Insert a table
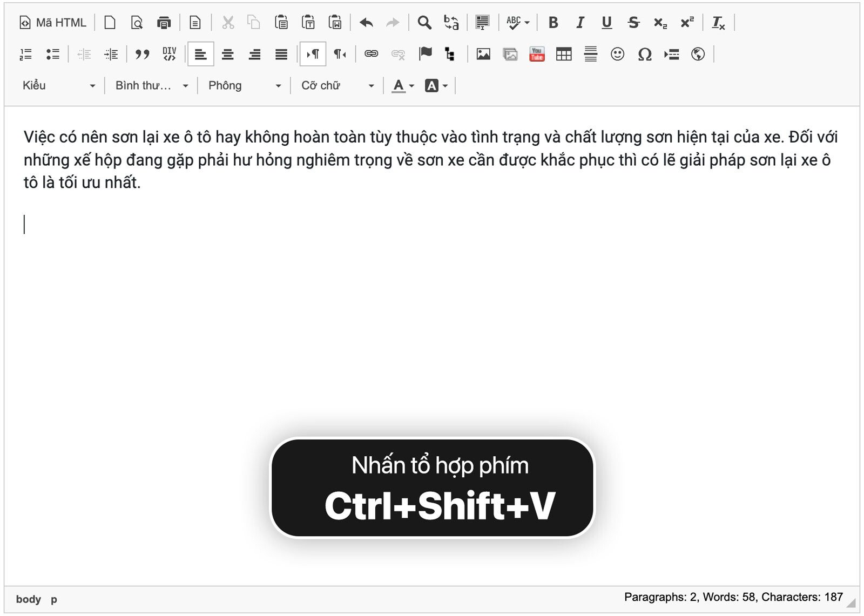The height and width of the screenshot is (616, 864). (x=564, y=54)
